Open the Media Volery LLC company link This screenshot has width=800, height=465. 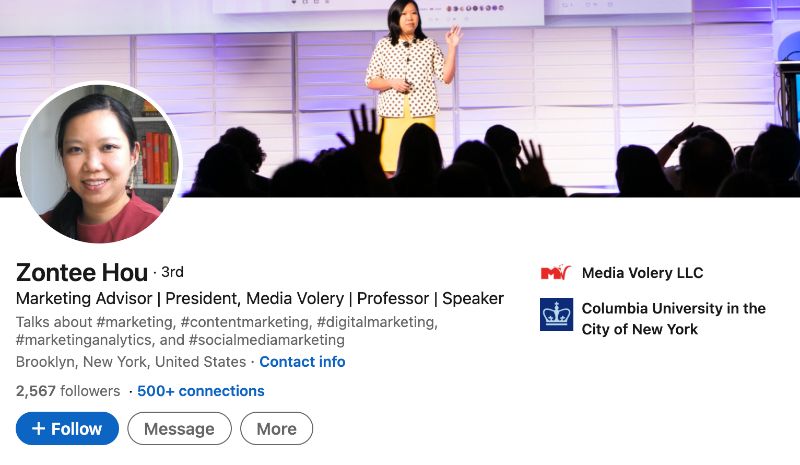tap(642, 273)
